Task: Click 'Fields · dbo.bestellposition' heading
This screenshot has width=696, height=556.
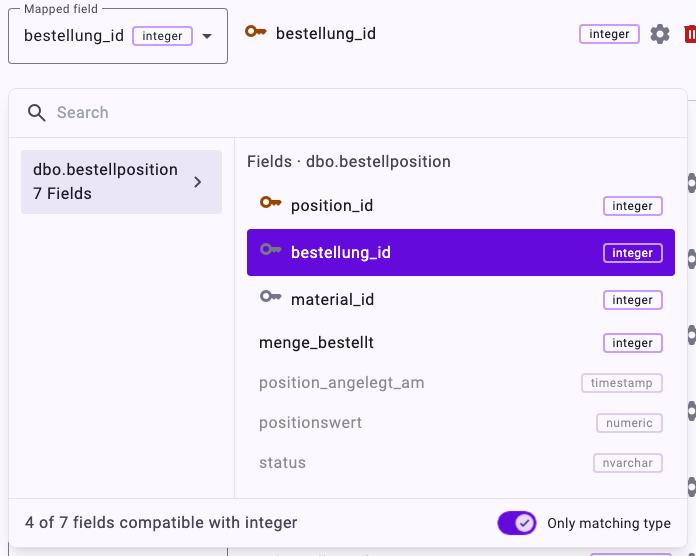Action: coord(349,162)
